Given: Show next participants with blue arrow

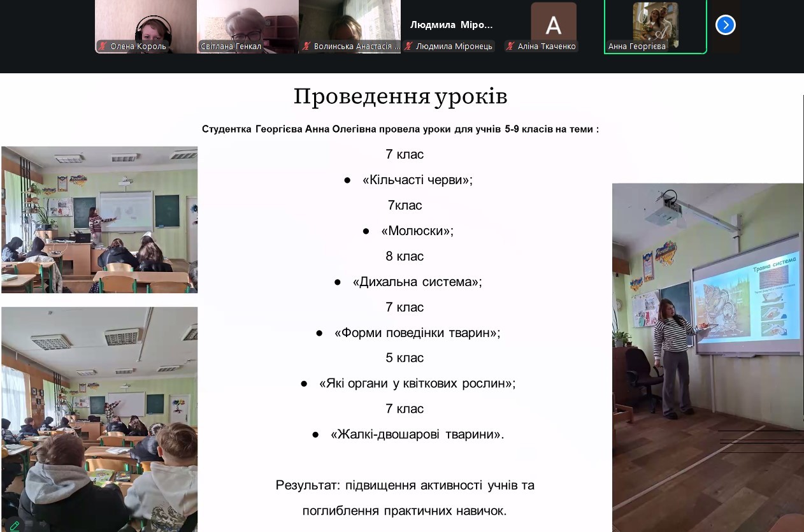Looking at the screenshot, I should (x=726, y=25).
